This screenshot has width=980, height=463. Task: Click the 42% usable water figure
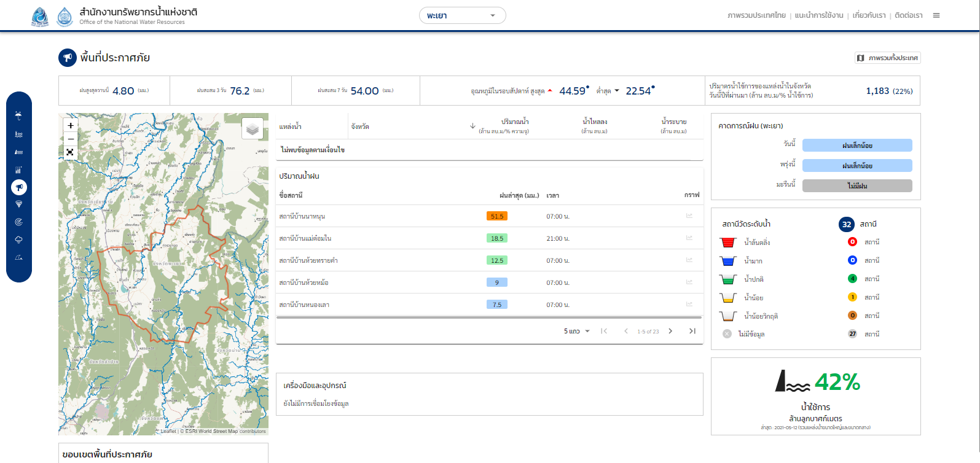click(837, 382)
